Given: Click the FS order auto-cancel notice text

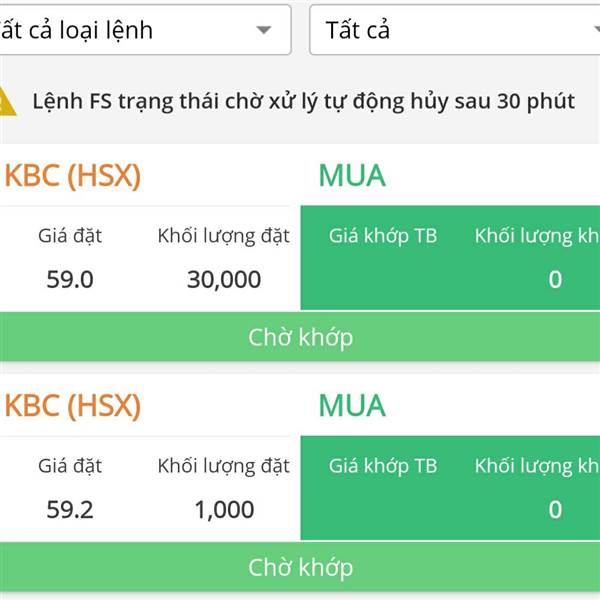Looking at the screenshot, I should (303, 102).
